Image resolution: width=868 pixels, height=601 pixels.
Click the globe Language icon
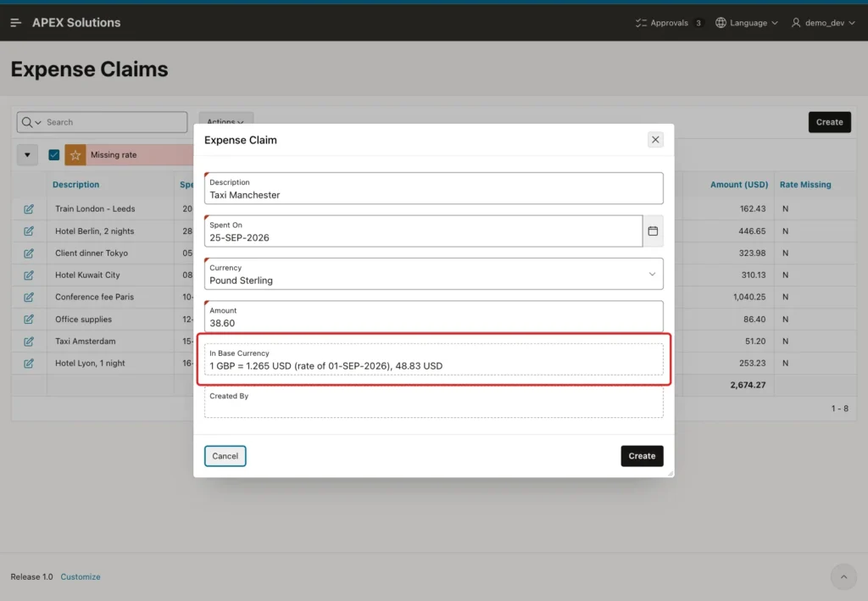coord(721,23)
